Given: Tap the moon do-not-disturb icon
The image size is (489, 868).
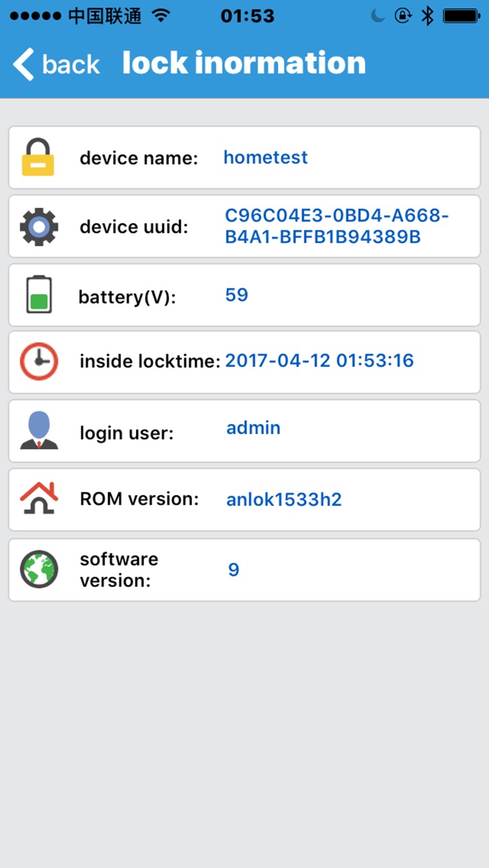Looking at the screenshot, I should click(378, 16).
